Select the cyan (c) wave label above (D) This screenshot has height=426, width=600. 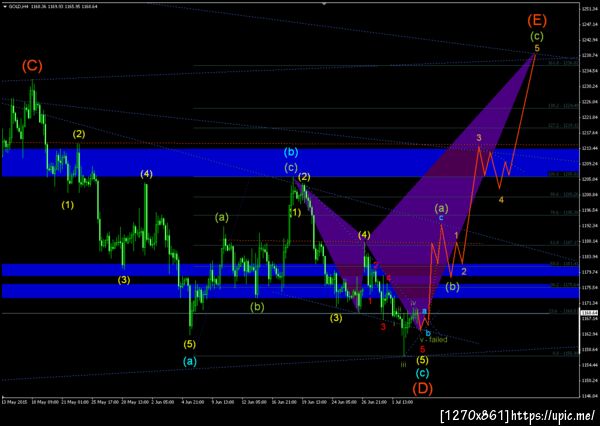[422, 373]
